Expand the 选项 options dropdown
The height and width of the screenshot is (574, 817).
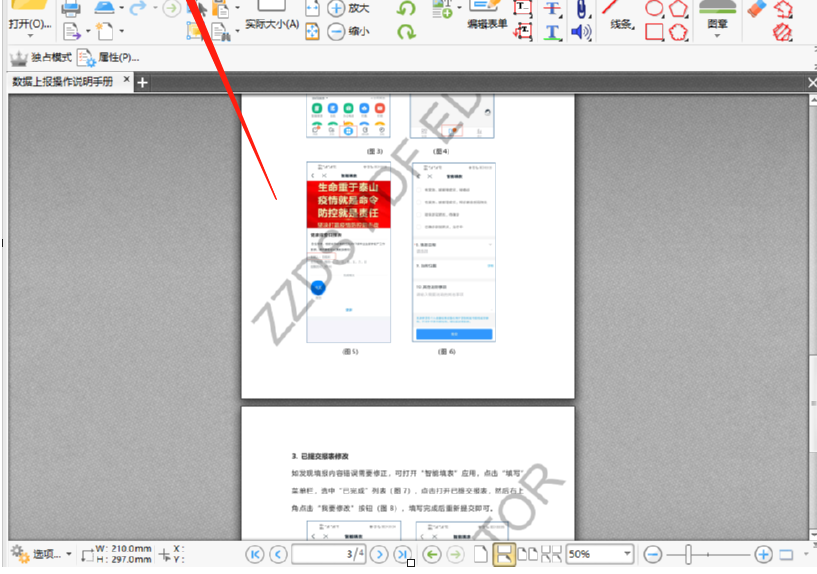coord(69,554)
